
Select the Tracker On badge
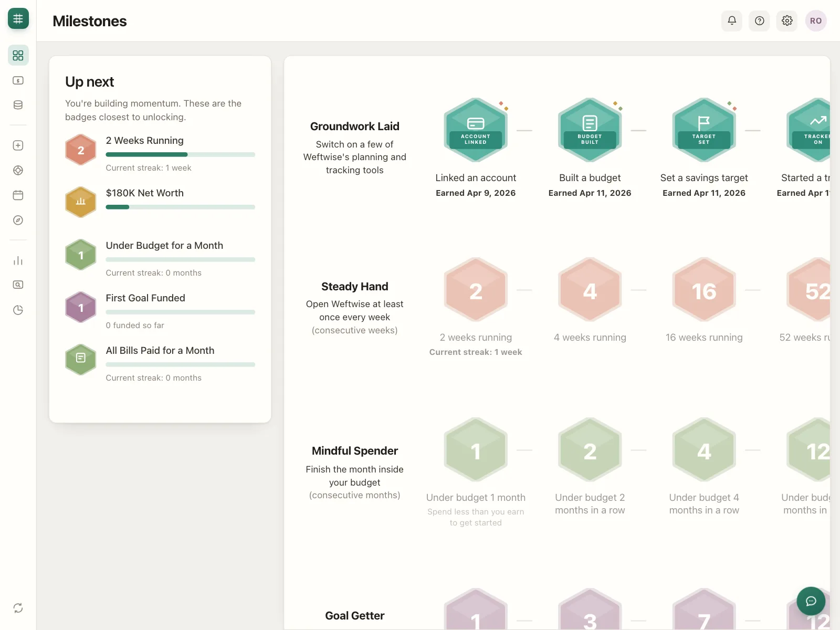tap(808, 130)
